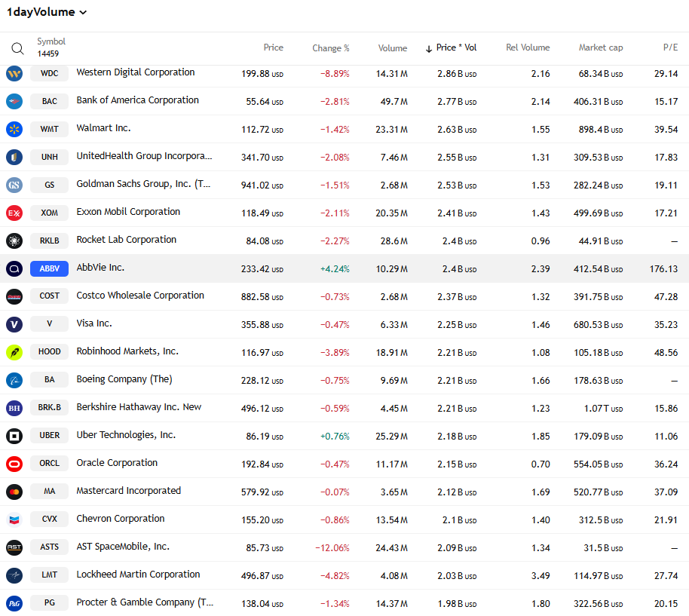Toggle the Price * Vol sort header
Screen dimensions: 689x616
coord(452,48)
